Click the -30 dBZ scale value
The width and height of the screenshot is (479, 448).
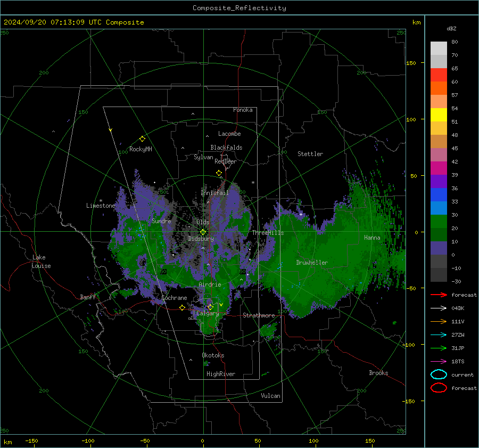(x=456, y=281)
